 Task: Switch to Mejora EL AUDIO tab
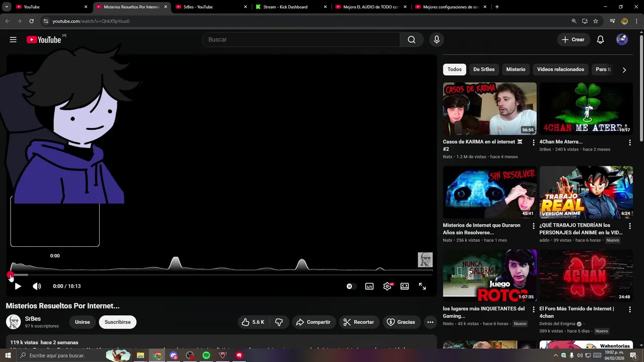[371, 7]
